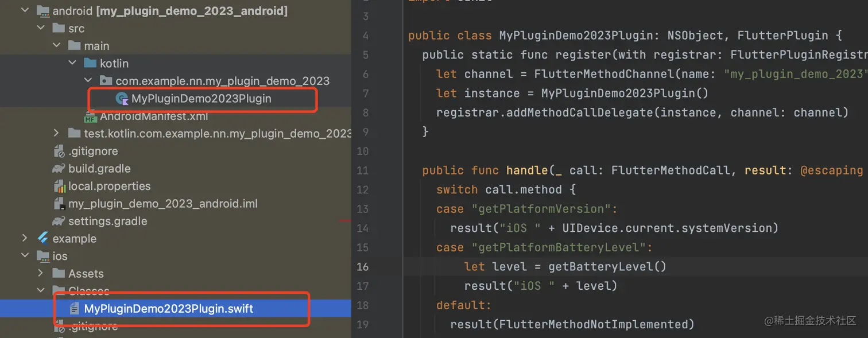Image resolution: width=868 pixels, height=338 pixels.
Task: Click the handle function name in code
Action: [x=527, y=170]
